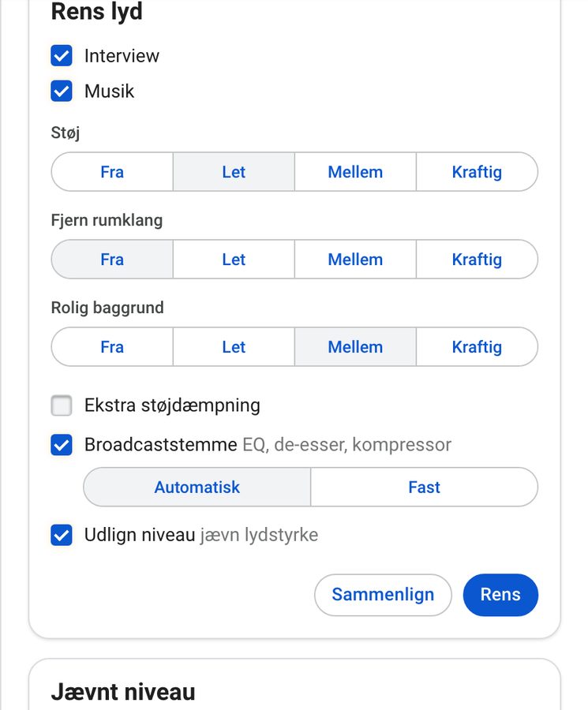Set Støj to Fra

(x=112, y=172)
